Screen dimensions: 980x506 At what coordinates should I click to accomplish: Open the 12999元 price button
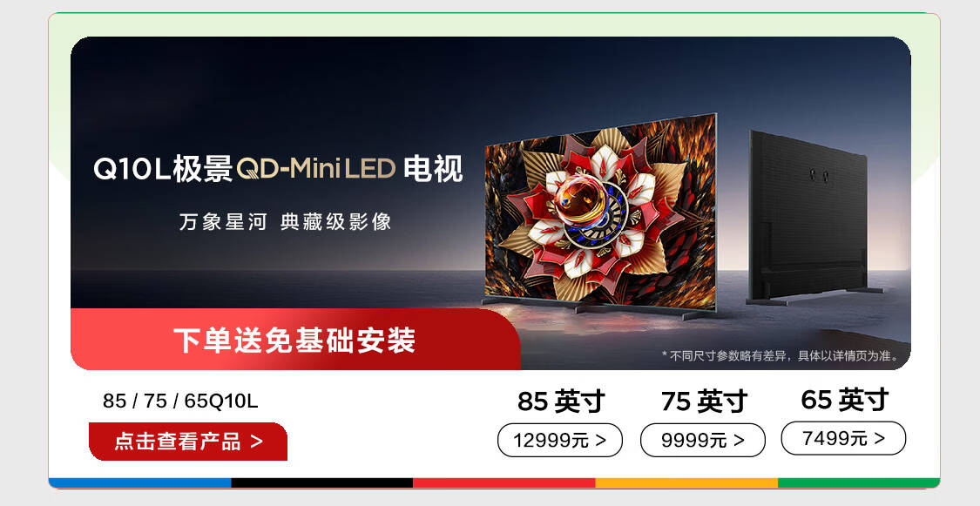(560, 441)
